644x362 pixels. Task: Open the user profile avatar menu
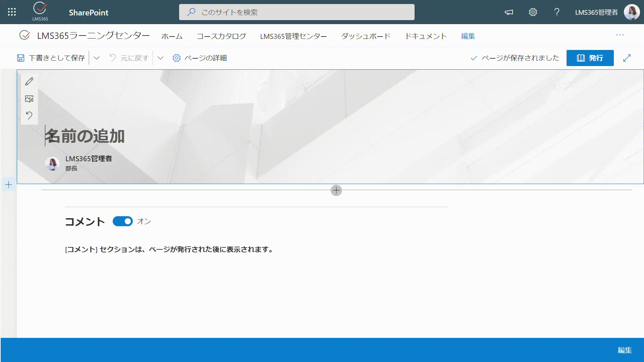(632, 12)
